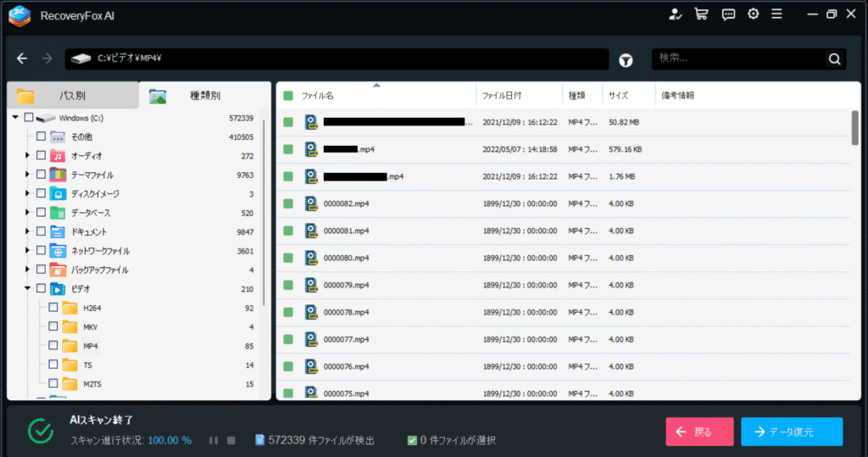Click the データ復元 button
This screenshot has height=457, width=868.
point(792,432)
